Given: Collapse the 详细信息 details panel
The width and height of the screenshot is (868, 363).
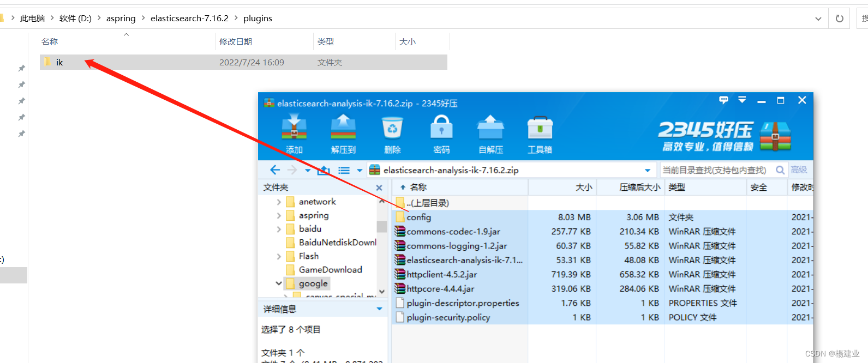Looking at the screenshot, I should click(379, 309).
